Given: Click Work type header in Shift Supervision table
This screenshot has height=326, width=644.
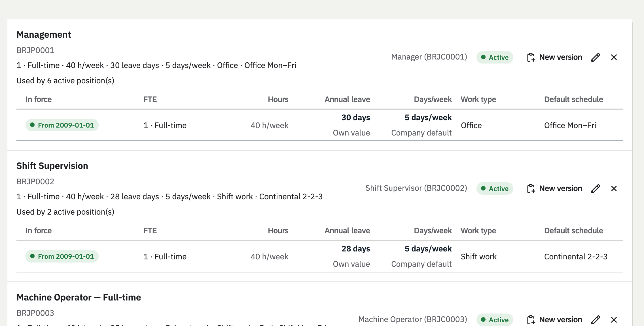Looking at the screenshot, I should 478,231.
